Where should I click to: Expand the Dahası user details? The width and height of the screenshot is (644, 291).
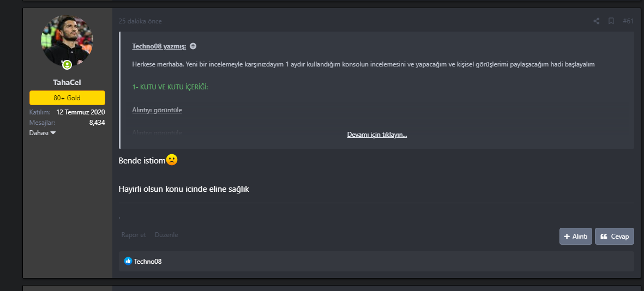[x=43, y=133]
